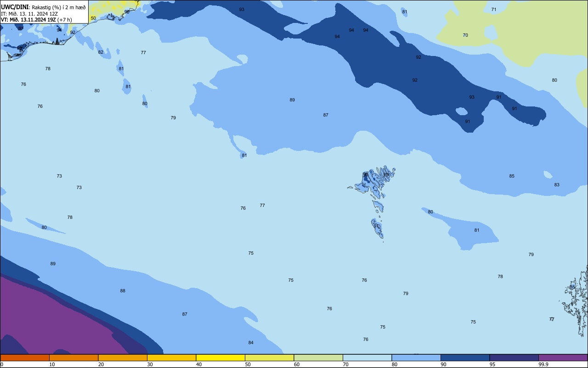588x368 pixels.
Task: Click the humidity value "50" beside the title box
Action: pyautogui.click(x=93, y=18)
